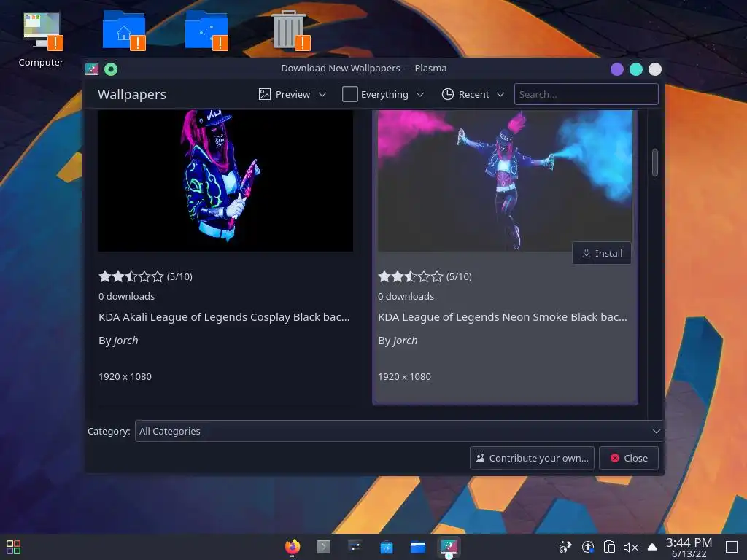This screenshot has width=747, height=560.
Task: Open the application launcher menu
Action: [x=13, y=547]
